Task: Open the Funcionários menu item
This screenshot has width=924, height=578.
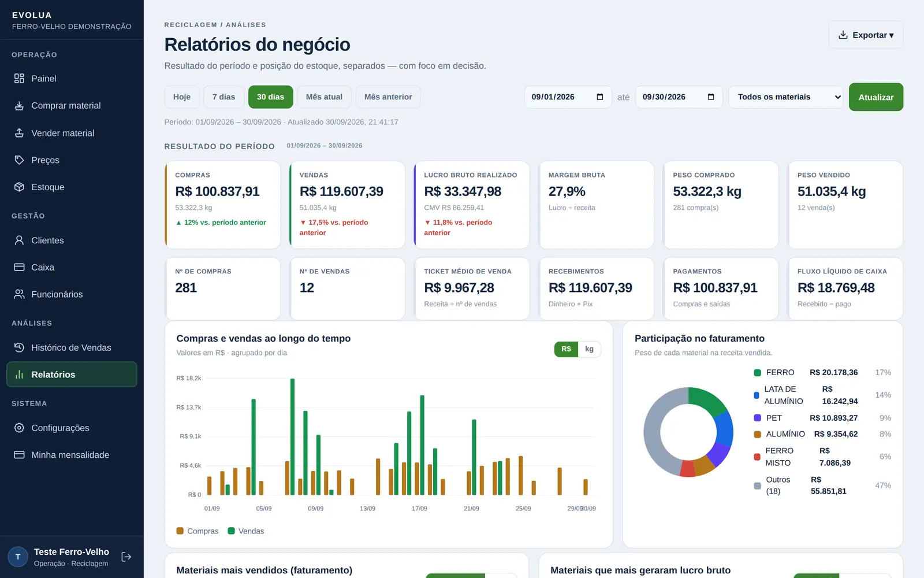Action: [x=72, y=294]
